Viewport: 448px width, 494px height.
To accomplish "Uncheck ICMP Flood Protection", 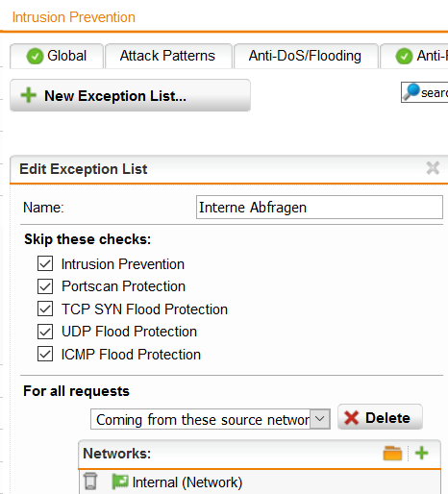I will pyautogui.click(x=45, y=354).
